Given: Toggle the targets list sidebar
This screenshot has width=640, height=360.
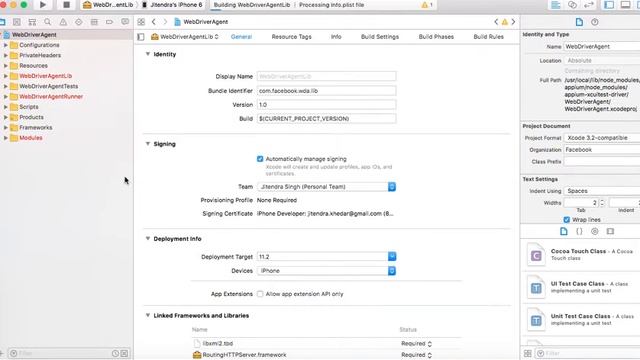Looking at the screenshot, I should (x=141, y=37).
